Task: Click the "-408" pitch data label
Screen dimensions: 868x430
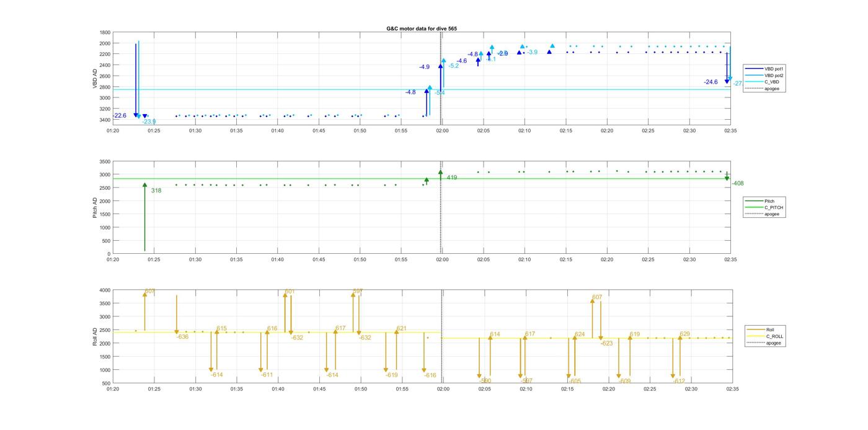Action: click(x=738, y=183)
